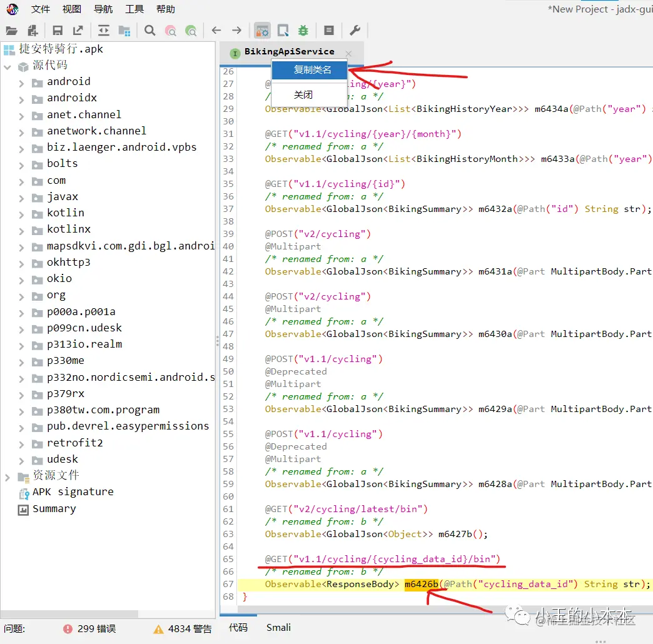
Task: Expand the android package
Action: coord(21,83)
